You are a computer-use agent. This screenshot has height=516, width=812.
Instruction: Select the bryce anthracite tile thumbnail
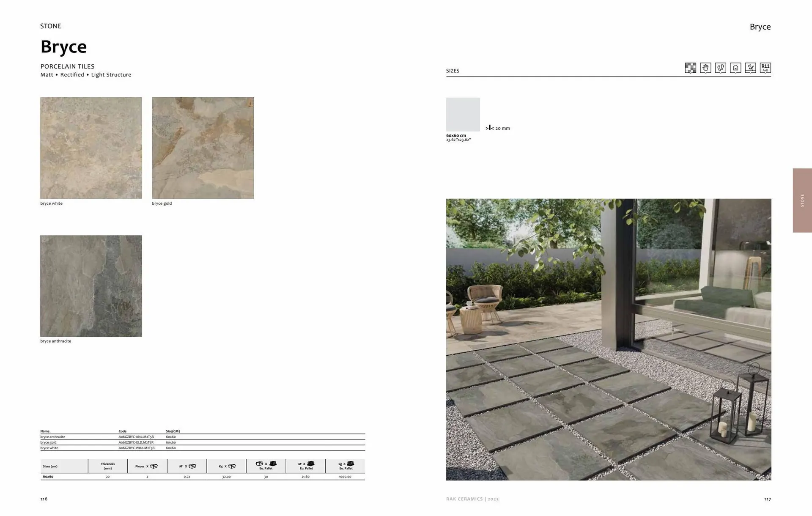[x=91, y=286]
